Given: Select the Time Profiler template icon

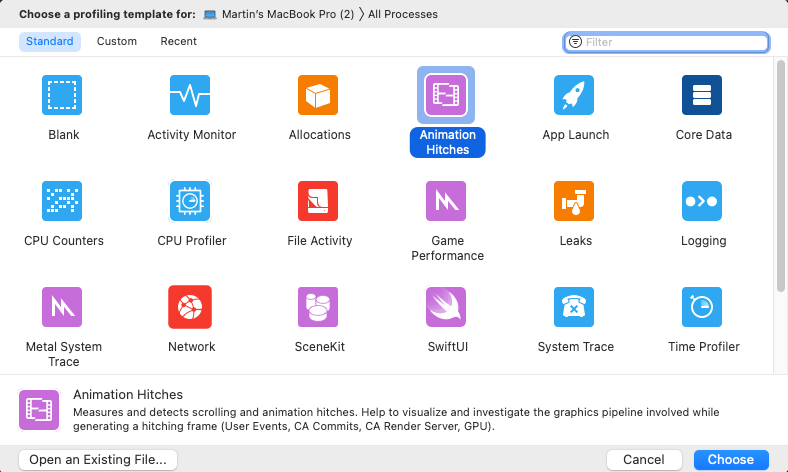Looking at the screenshot, I should 702,308.
